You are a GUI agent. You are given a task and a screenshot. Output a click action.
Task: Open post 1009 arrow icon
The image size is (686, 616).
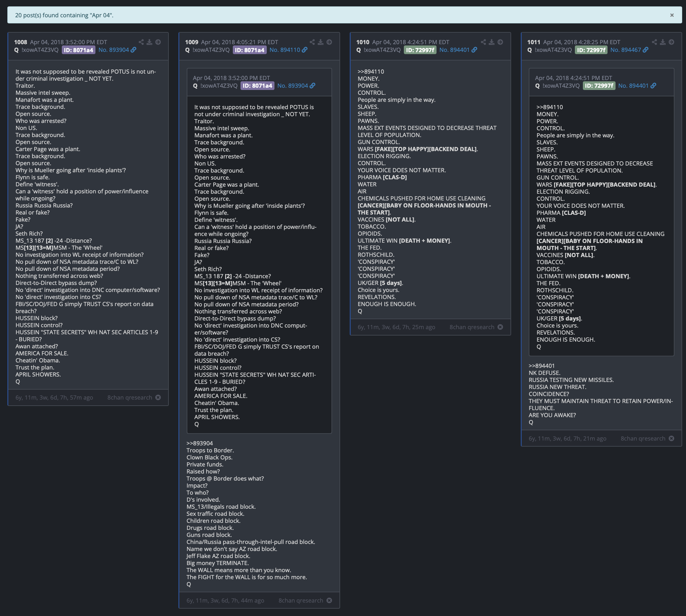tap(329, 42)
